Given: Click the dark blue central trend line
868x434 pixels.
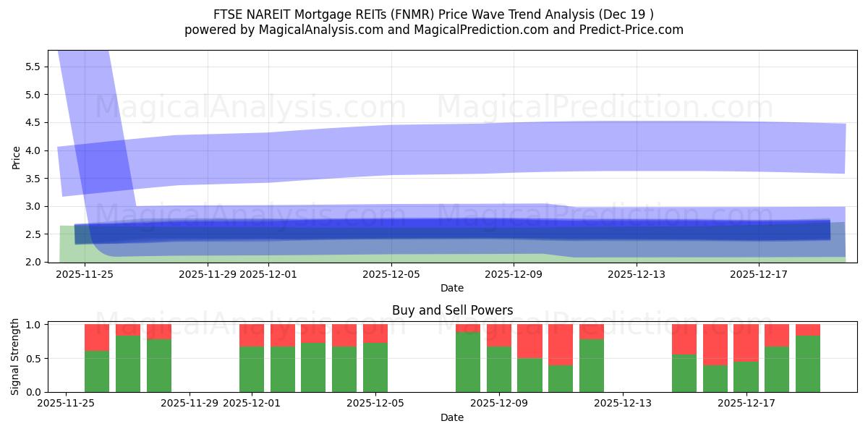Looking at the screenshot, I should (x=506, y=226).
